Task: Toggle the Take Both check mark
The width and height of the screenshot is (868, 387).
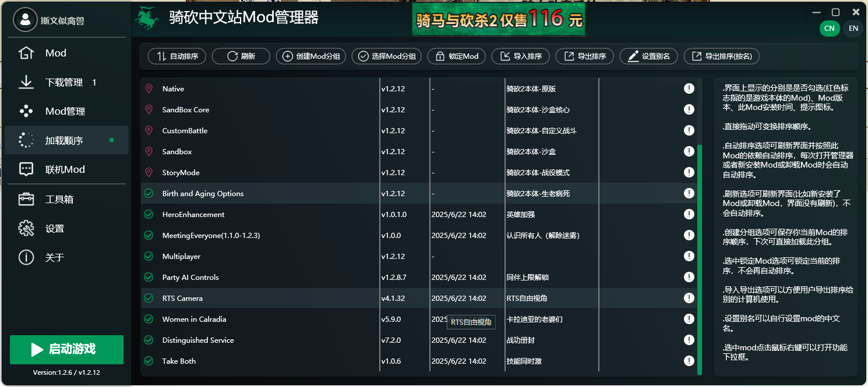Action: tap(149, 361)
